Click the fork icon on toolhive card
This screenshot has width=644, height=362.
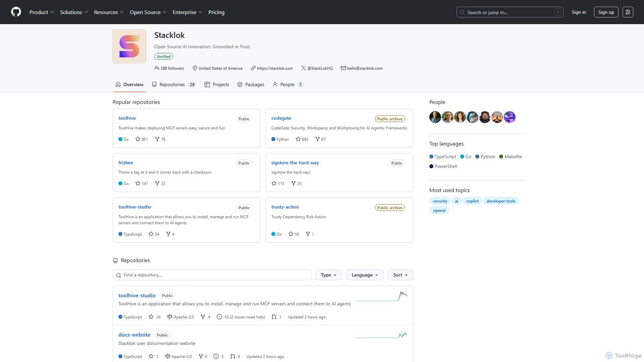click(157, 139)
